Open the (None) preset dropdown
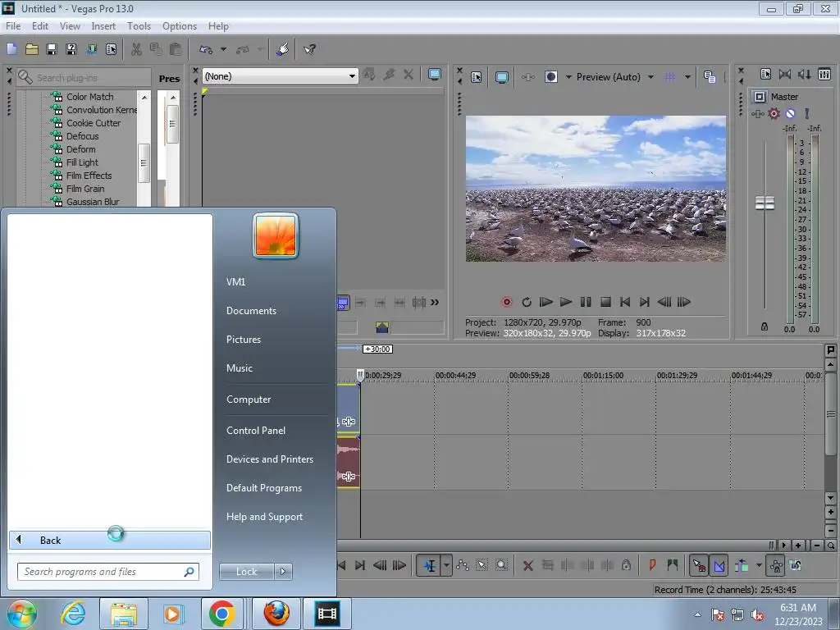Image resolution: width=840 pixels, height=630 pixels. pos(281,76)
